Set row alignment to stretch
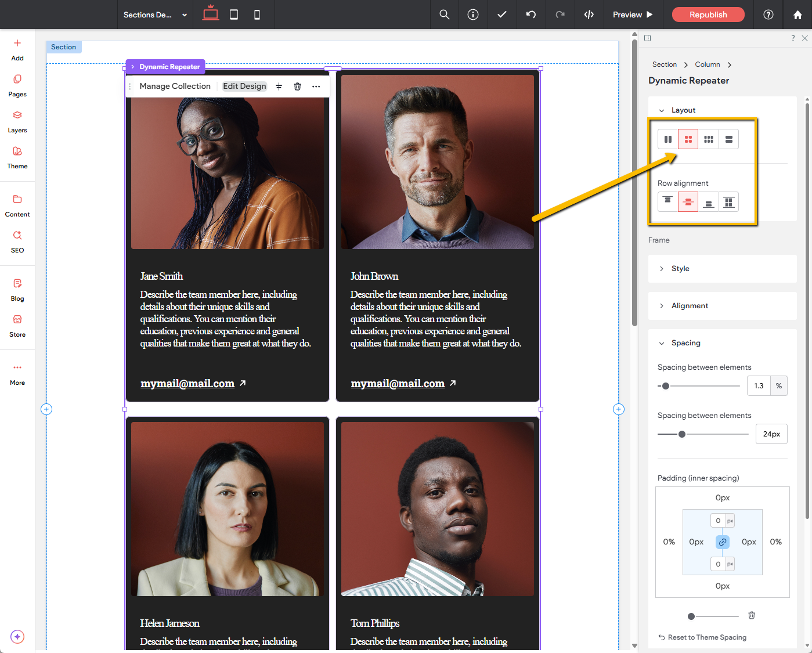 coord(729,201)
